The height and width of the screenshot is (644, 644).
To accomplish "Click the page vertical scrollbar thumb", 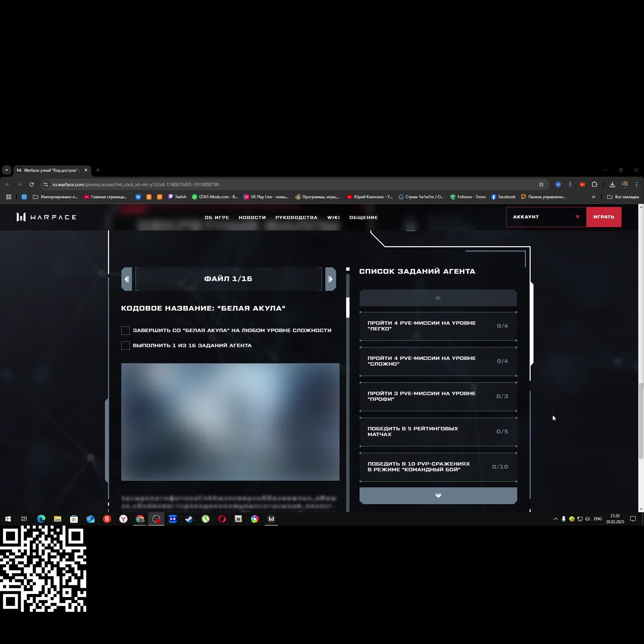I will coord(641,421).
